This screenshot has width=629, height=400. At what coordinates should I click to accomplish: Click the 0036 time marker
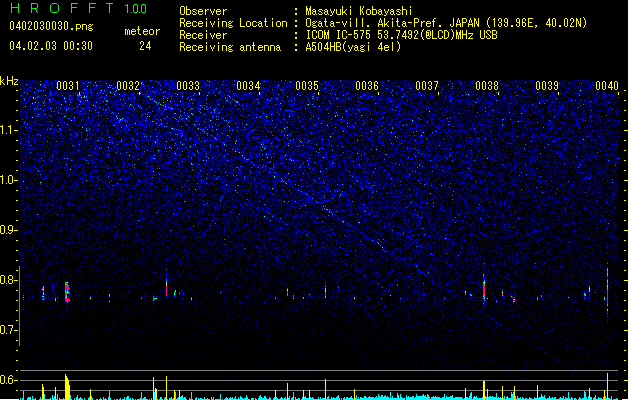pyautogui.click(x=367, y=85)
